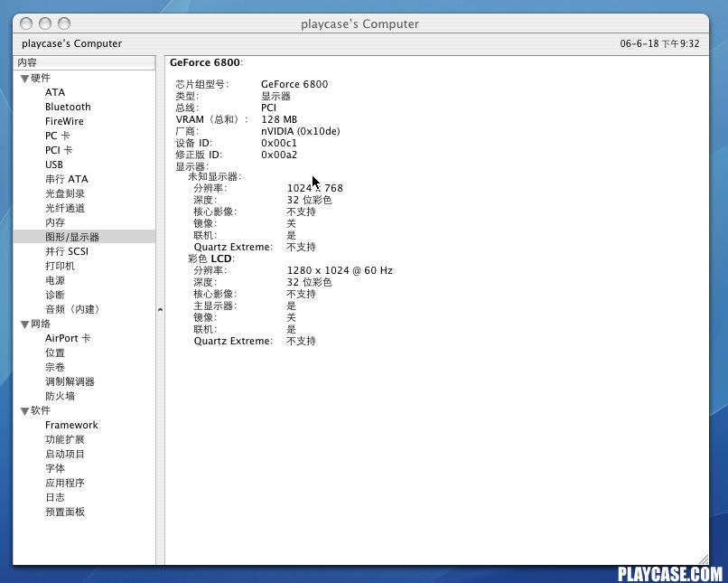This screenshot has width=728, height=583.
Task: Click the 软件 category label
Action: 41,410
